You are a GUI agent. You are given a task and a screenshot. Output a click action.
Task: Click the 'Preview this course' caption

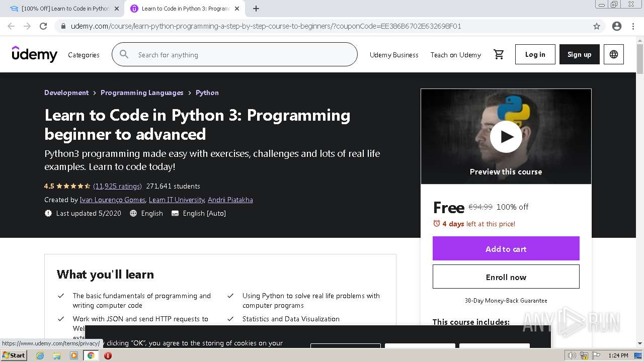pyautogui.click(x=506, y=172)
